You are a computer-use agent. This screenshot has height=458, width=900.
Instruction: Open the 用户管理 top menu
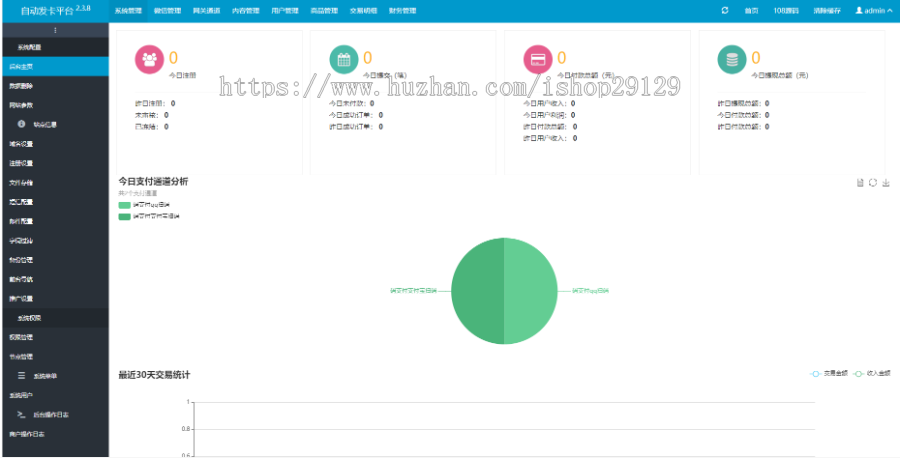(285, 10)
